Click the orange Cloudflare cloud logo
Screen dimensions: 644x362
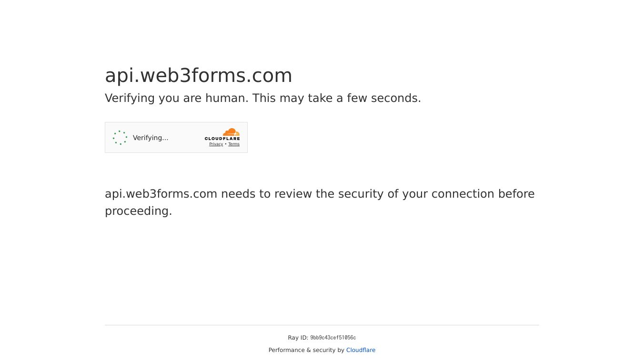coord(231,132)
